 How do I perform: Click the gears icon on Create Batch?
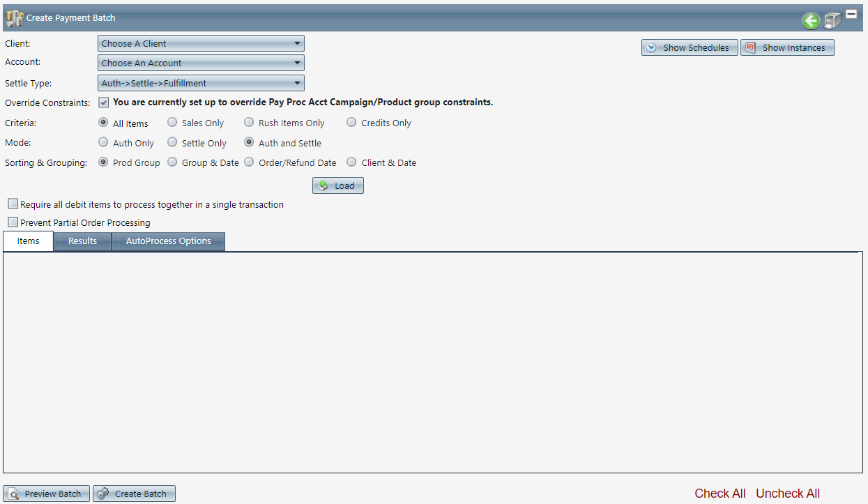click(103, 494)
